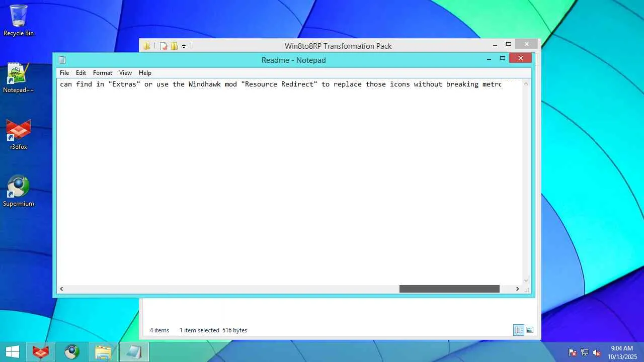Image resolution: width=644 pixels, height=362 pixels.
Task: Switch Explorer to details view
Action: click(x=519, y=330)
